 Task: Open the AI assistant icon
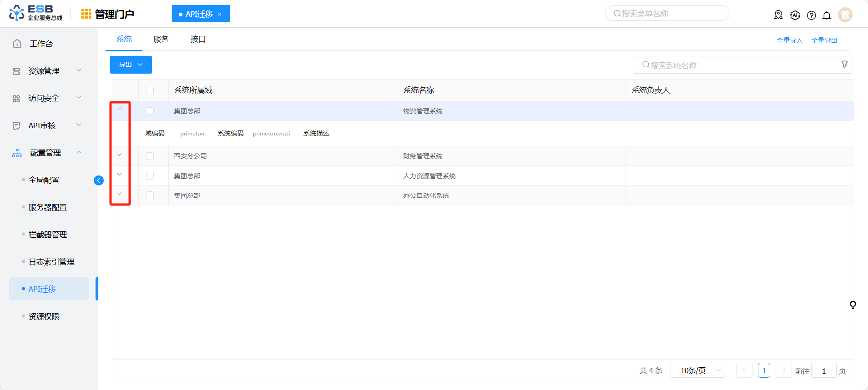[795, 15]
